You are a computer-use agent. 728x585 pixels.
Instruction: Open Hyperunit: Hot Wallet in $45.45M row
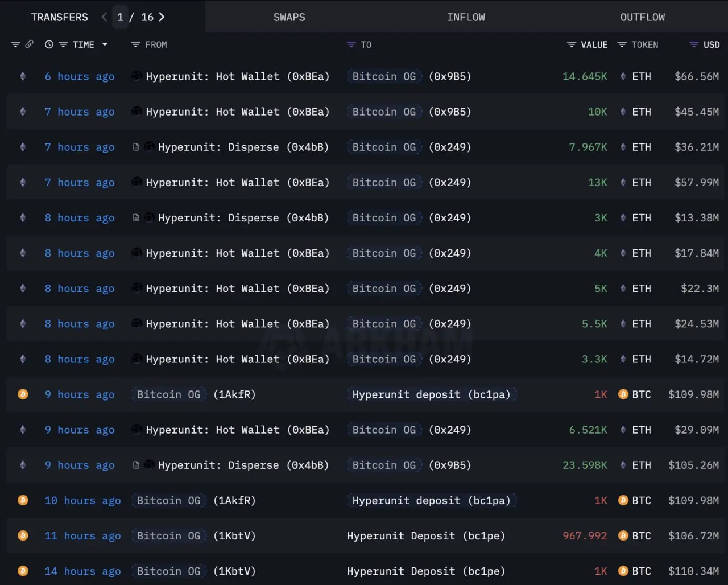[x=238, y=112]
